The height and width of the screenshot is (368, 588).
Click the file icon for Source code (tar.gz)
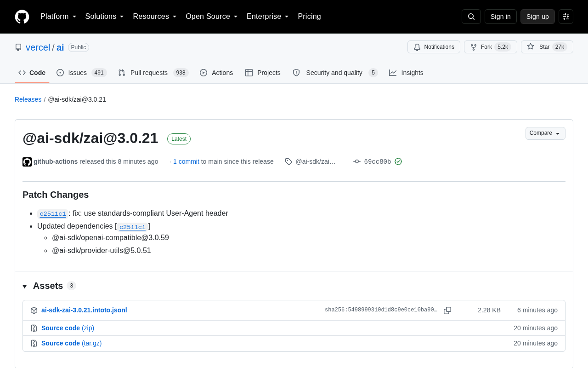coord(34,344)
